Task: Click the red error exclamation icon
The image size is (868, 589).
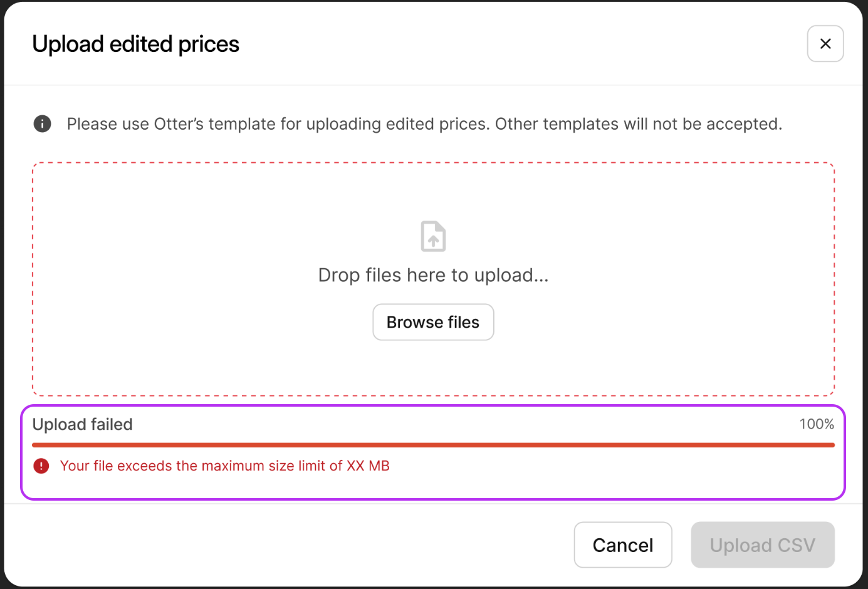Action: point(41,466)
